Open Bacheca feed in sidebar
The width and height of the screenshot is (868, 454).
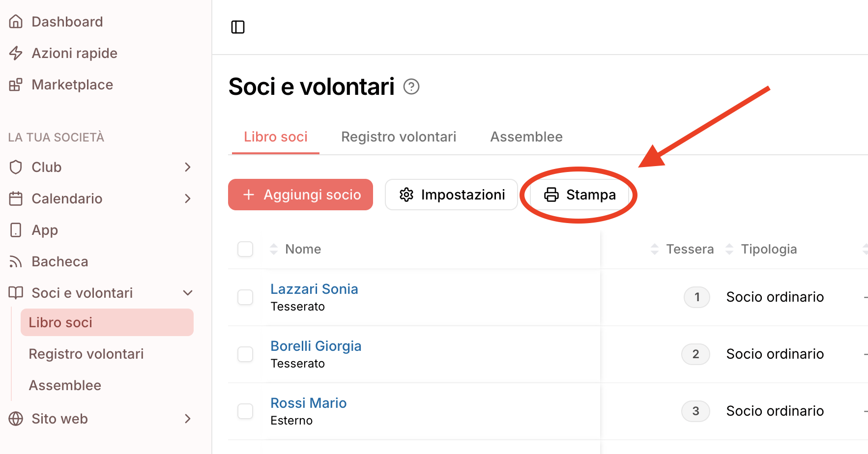click(59, 261)
